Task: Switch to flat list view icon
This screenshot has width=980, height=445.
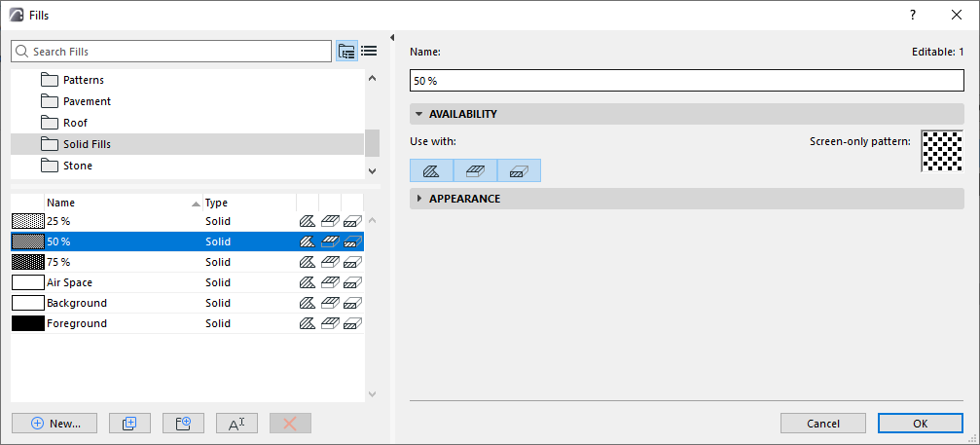Action: (370, 52)
